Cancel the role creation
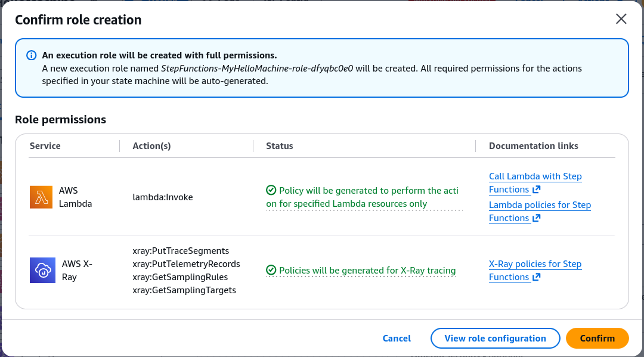This screenshot has width=644, height=357. (x=397, y=338)
